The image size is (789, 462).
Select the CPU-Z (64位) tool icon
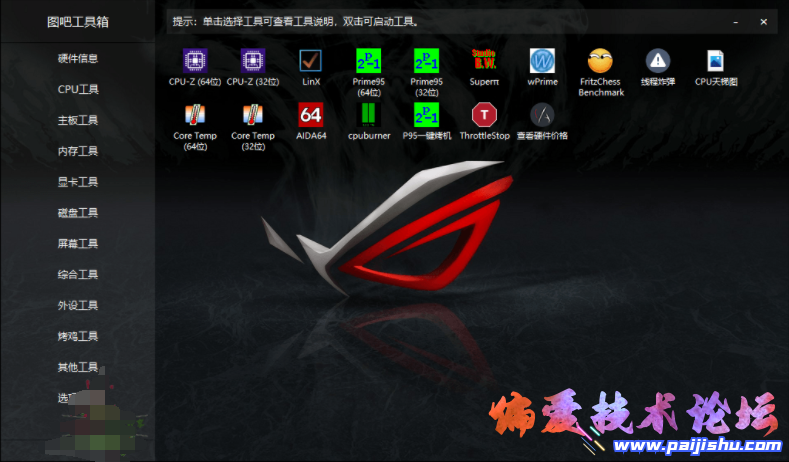[195, 61]
